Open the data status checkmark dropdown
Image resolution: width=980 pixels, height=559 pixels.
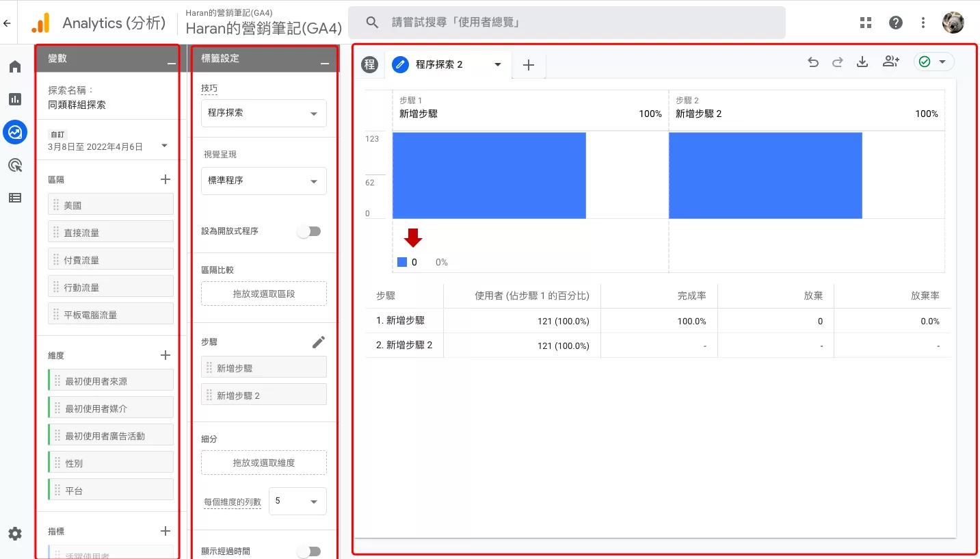pos(933,62)
